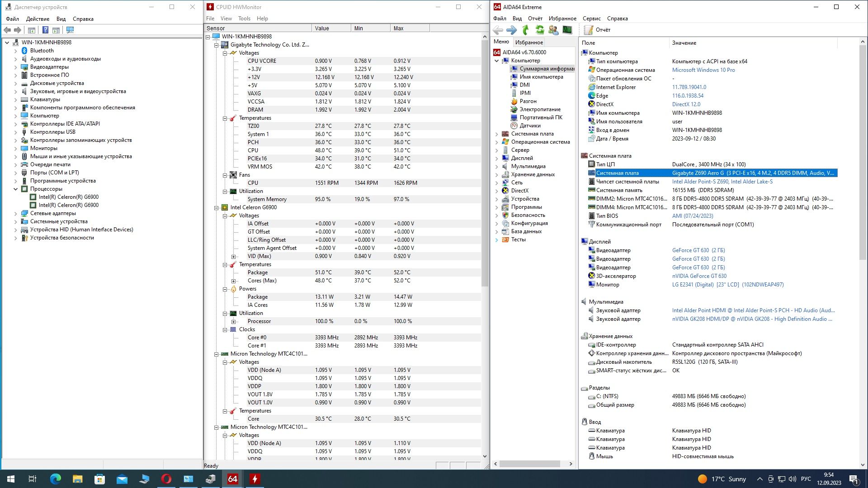868x488 pixels.
Task: Select Разгон item in AIDA64 tree
Action: tap(528, 101)
